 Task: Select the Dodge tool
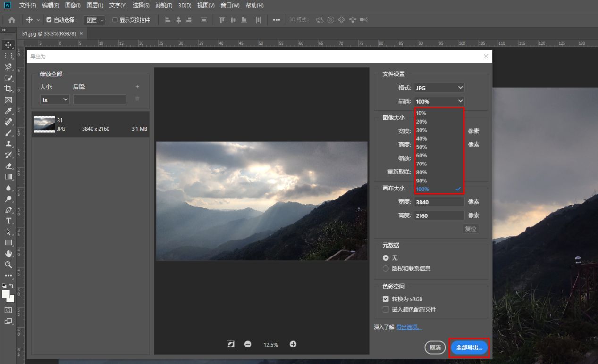(x=8, y=199)
